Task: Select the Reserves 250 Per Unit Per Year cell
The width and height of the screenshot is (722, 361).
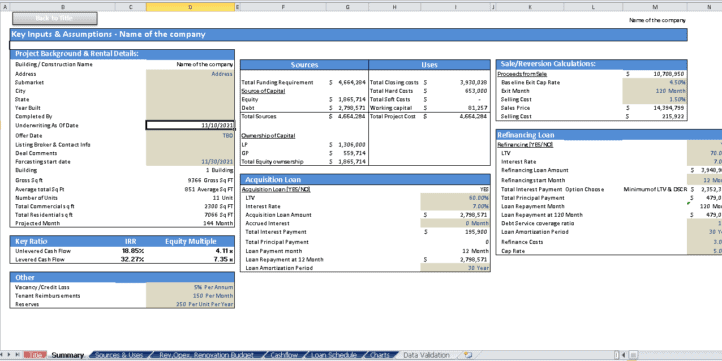Action: 190,304
